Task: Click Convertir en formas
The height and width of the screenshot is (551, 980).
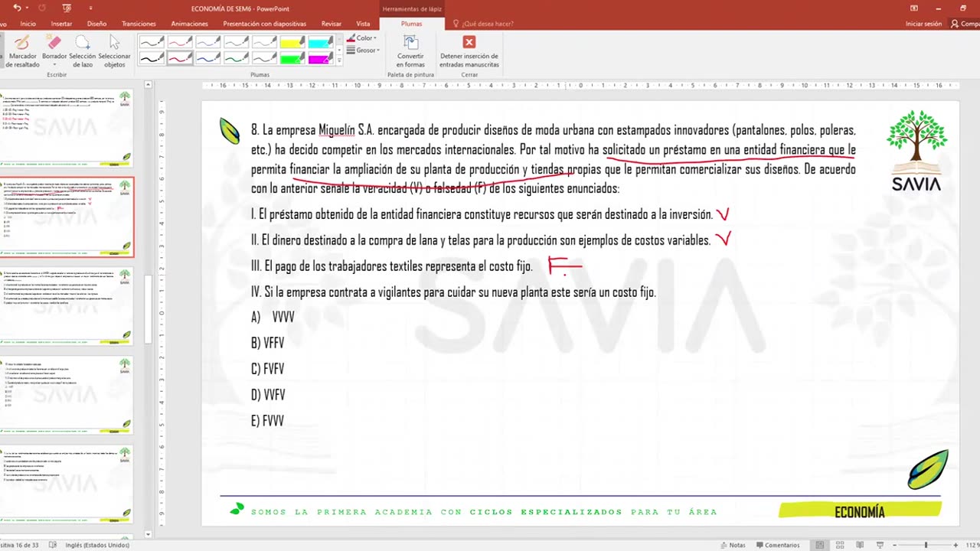Action: (x=410, y=51)
